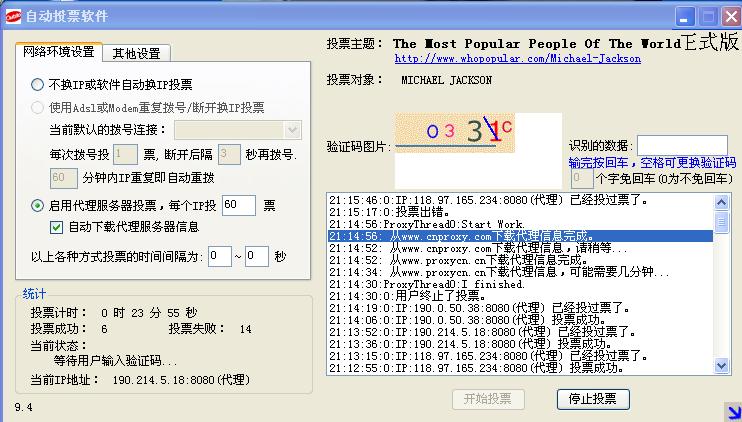Click the 断开后隔 seconds field
The image size is (742, 422).
(x=229, y=154)
